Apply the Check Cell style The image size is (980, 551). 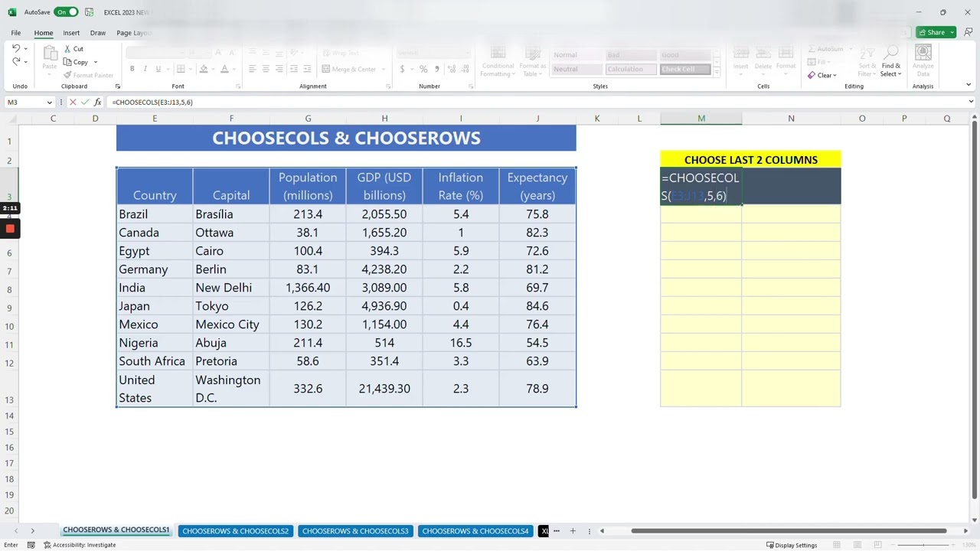pyautogui.click(x=684, y=70)
